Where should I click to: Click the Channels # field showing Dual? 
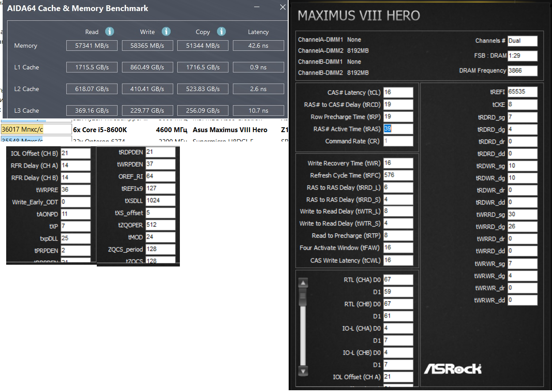coord(522,41)
